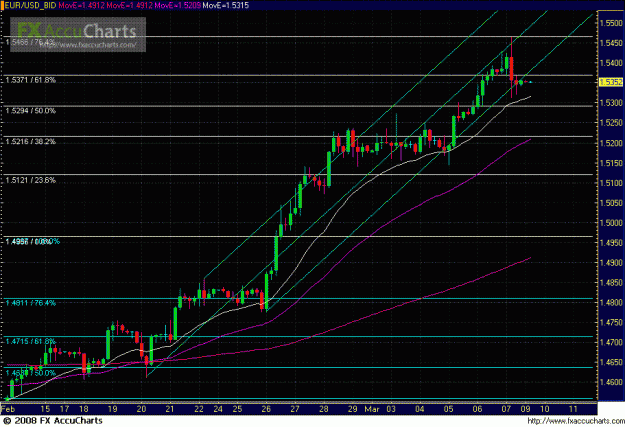Select the yellow 1.5352 current price tag
625x427 pixels.
[611, 82]
